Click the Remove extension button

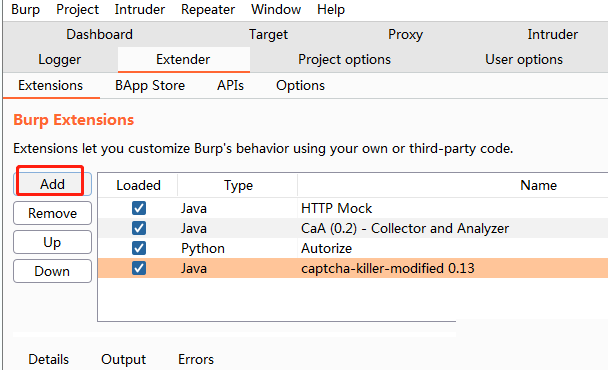[52, 213]
